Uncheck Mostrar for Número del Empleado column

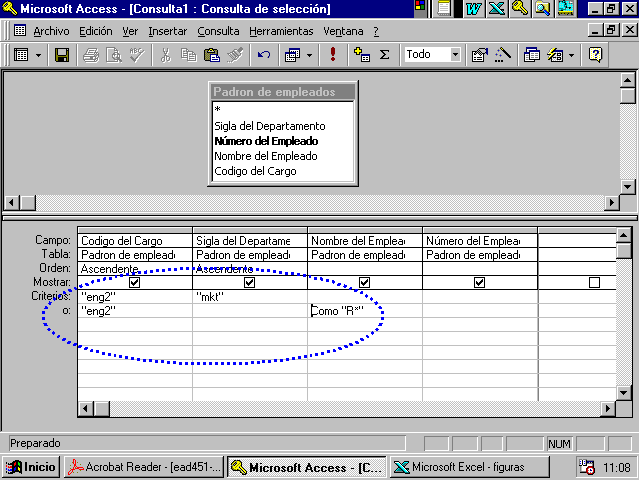tap(479, 282)
